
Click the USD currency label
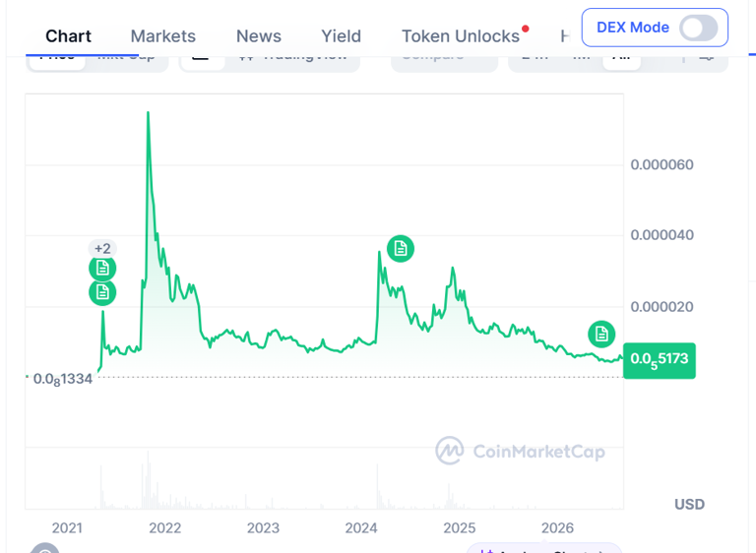point(689,505)
